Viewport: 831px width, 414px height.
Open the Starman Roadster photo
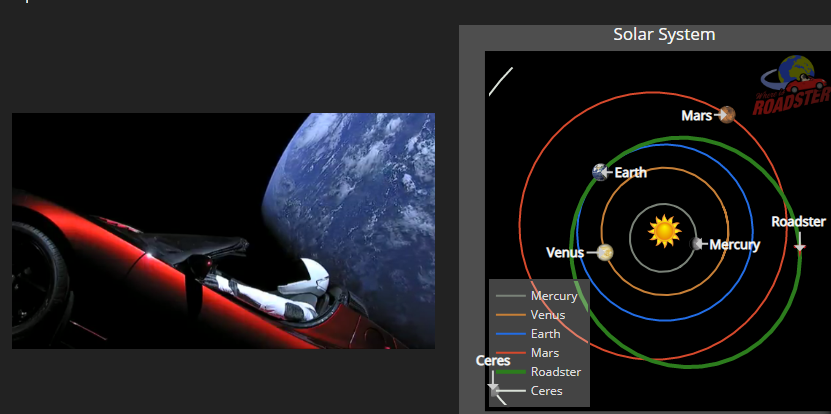click(x=223, y=231)
